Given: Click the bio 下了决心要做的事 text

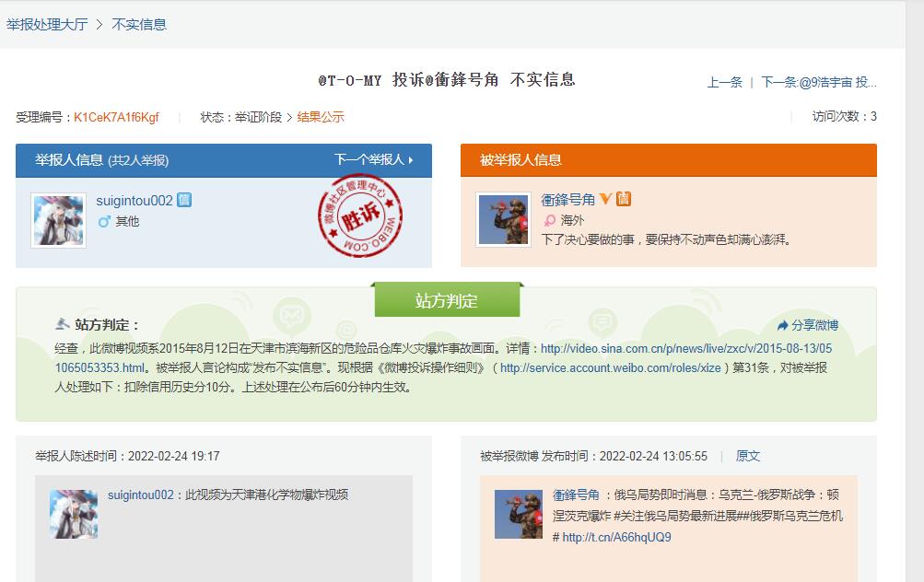Looking at the screenshot, I should 666,239.
